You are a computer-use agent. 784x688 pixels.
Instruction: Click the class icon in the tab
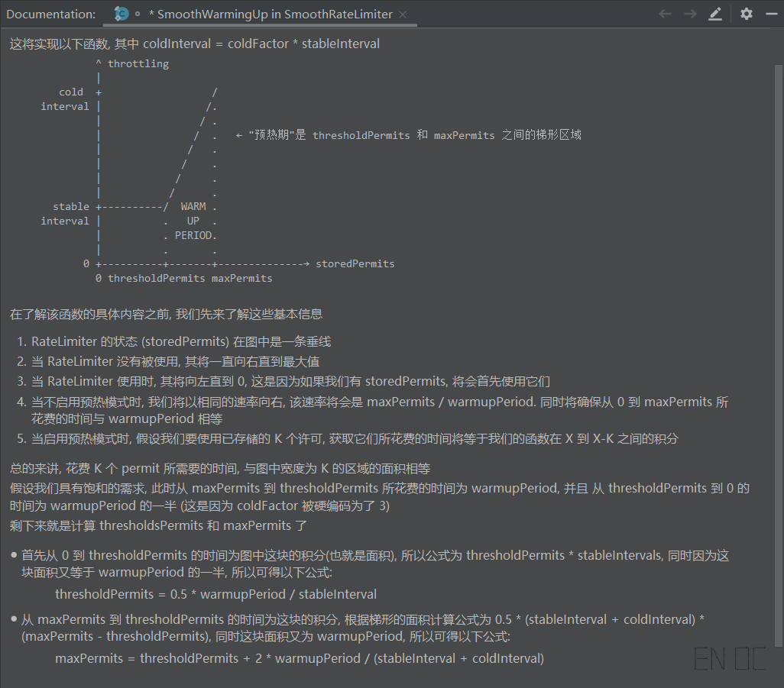coord(121,15)
